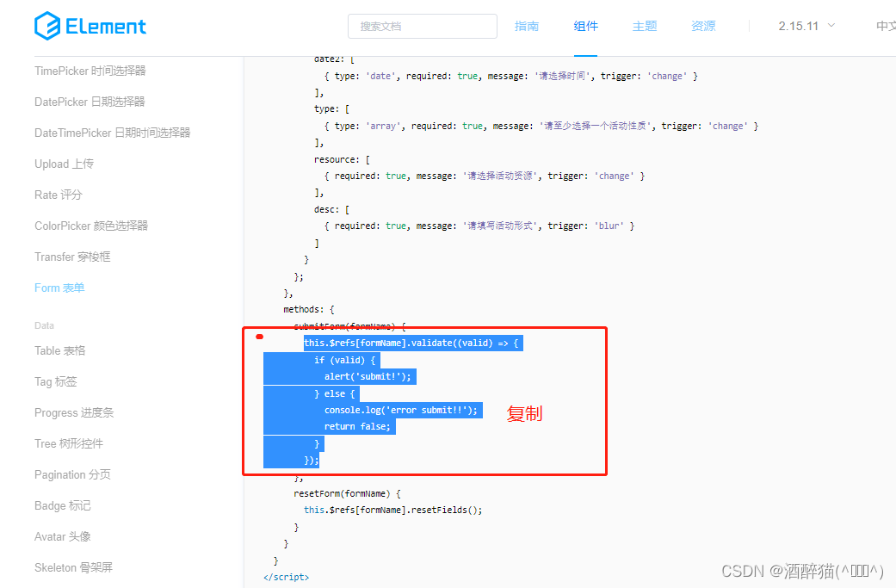Open Skeleton 骨架屏 in sidebar
896x588 pixels.
(x=74, y=567)
